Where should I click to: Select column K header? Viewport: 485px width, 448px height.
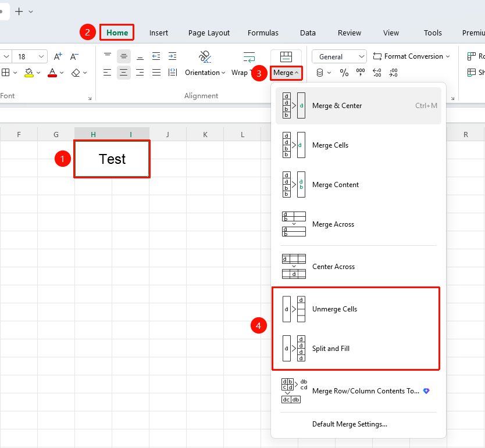click(205, 134)
